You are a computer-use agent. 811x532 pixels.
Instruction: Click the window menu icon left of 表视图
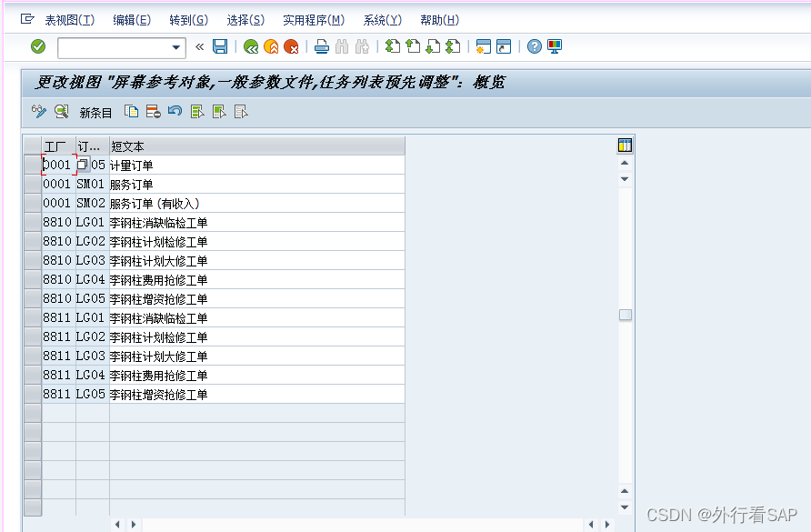(27, 20)
